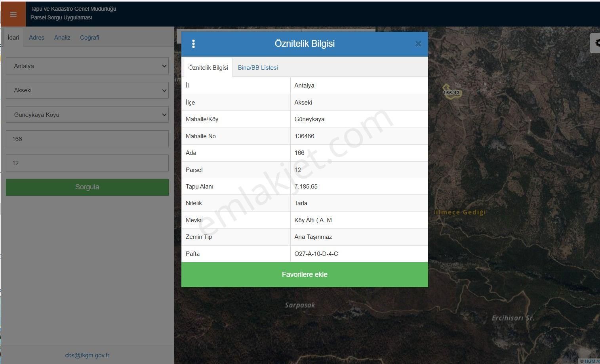
Task: Close the Öznitelik Bilgisi dialog
Action: pos(418,44)
